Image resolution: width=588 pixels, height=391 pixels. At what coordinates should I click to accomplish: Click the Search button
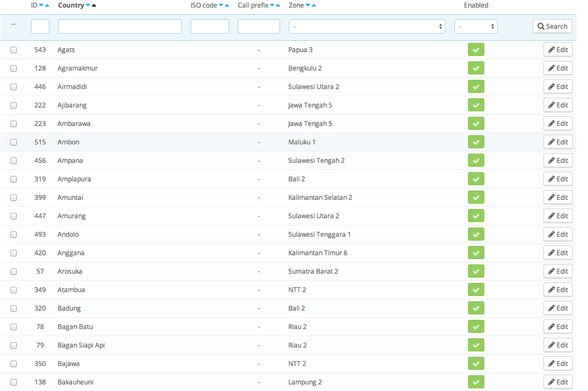(552, 26)
